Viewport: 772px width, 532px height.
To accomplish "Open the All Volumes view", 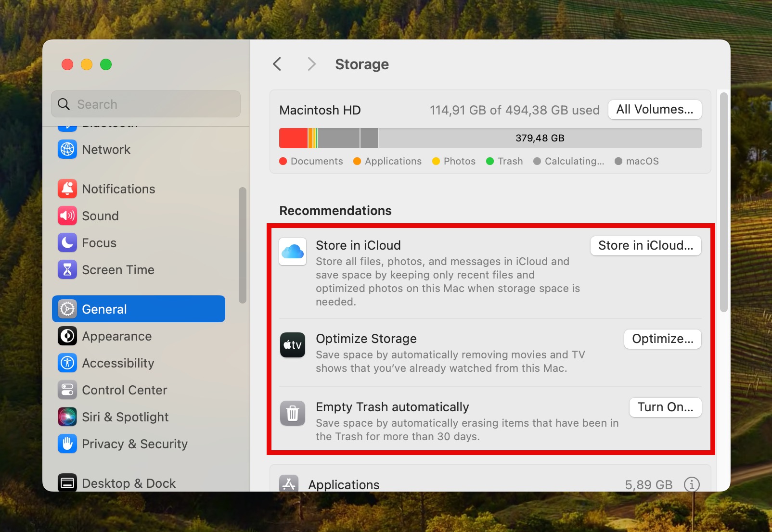I will pyautogui.click(x=655, y=109).
